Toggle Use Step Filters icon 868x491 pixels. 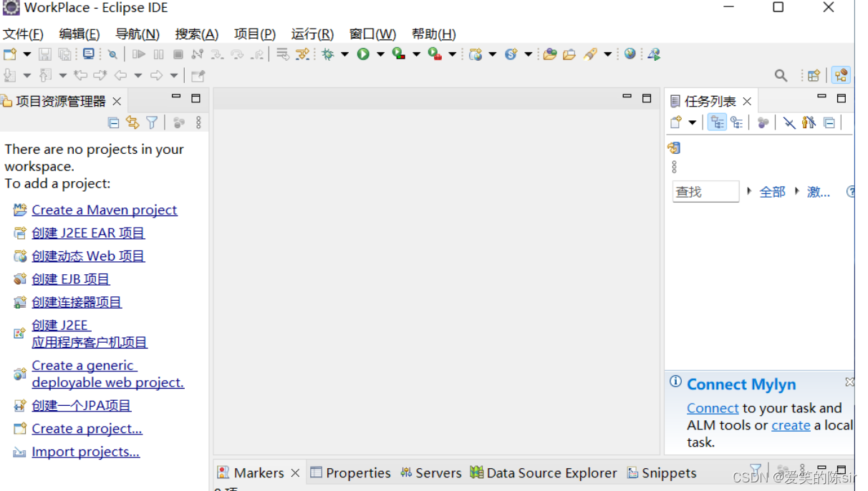(x=303, y=54)
